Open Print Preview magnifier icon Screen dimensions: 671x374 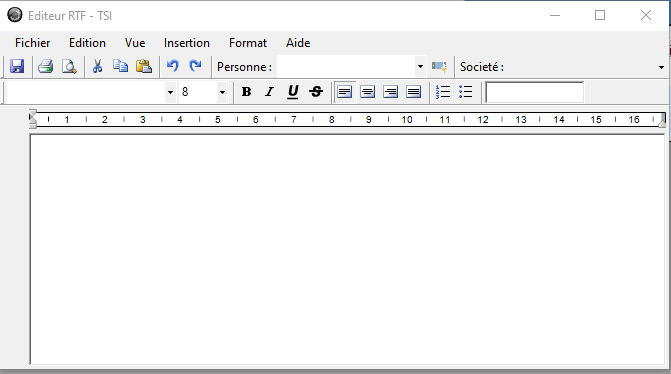[69, 66]
